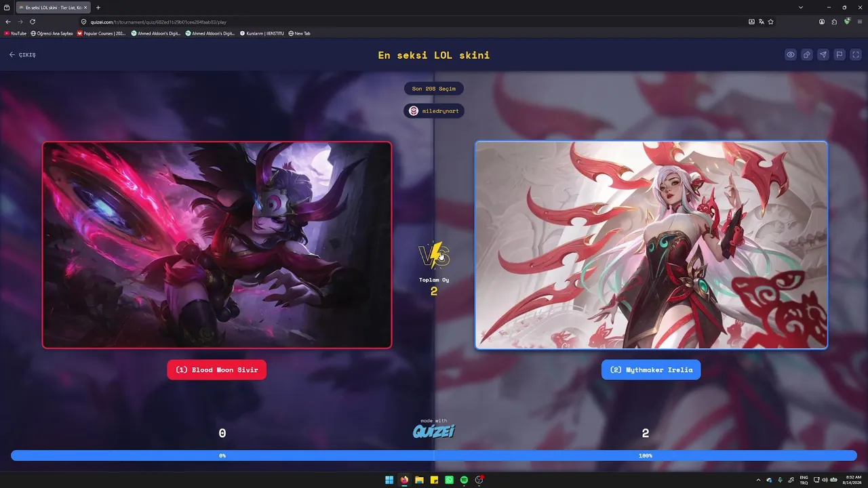The height and width of the screenshot is (488, 868).
Task: Select the Mythmaker Irelia image
Action: click(651, 245)
